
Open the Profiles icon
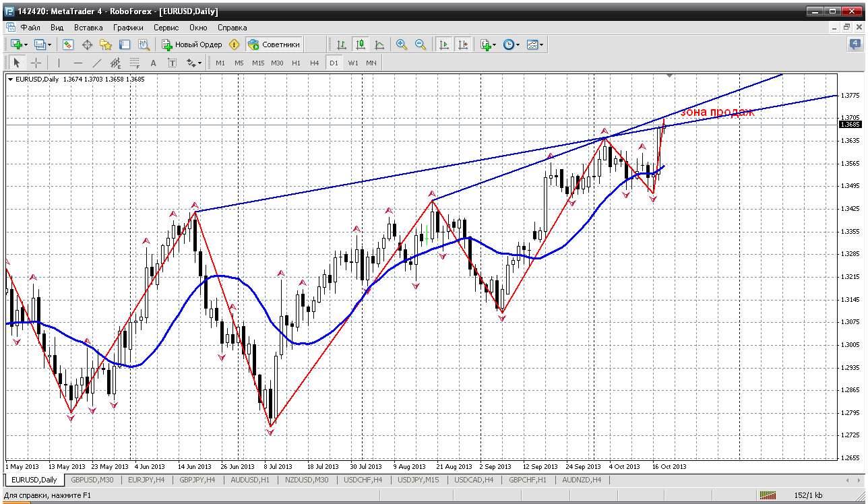pyautogui.click(x=39, y=44)
